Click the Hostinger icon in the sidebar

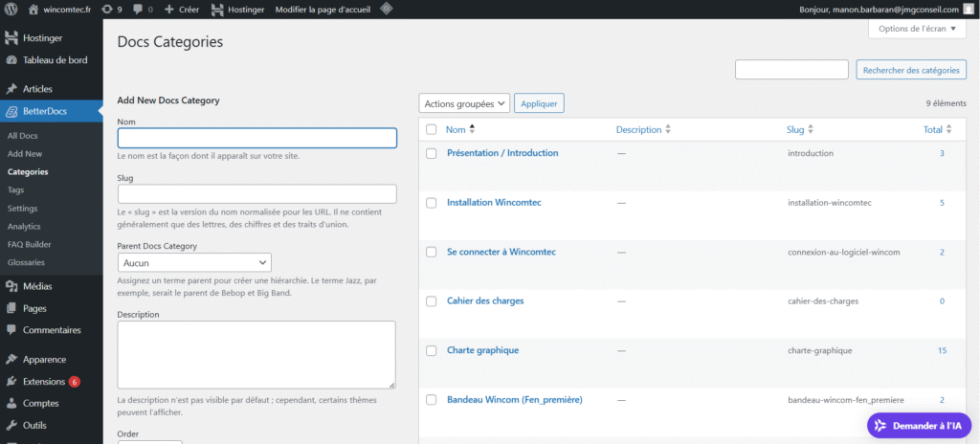coord(11,39)
